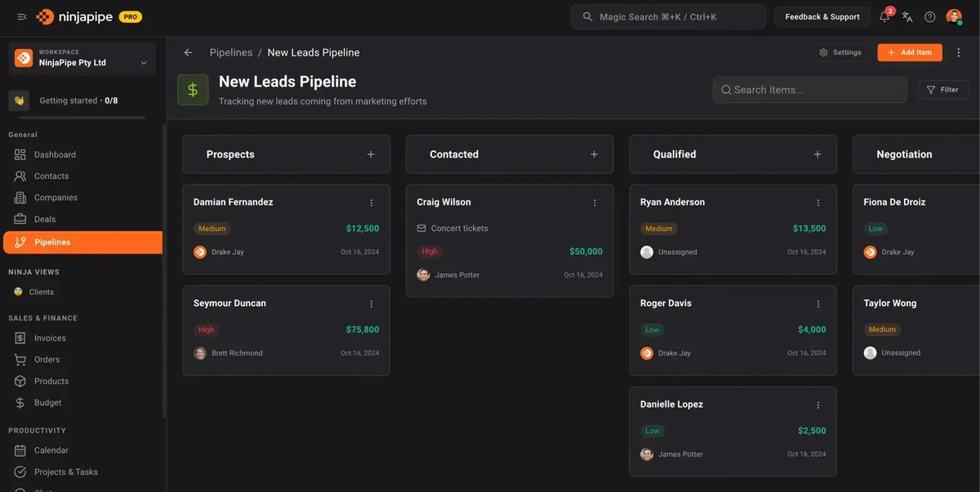Expand the NinjaPipe Pty Ltd workspace switcher

143,60
